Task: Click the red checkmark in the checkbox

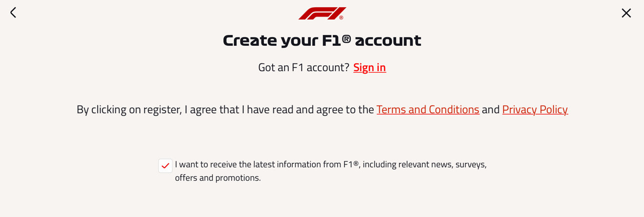Action: [165, 166]
